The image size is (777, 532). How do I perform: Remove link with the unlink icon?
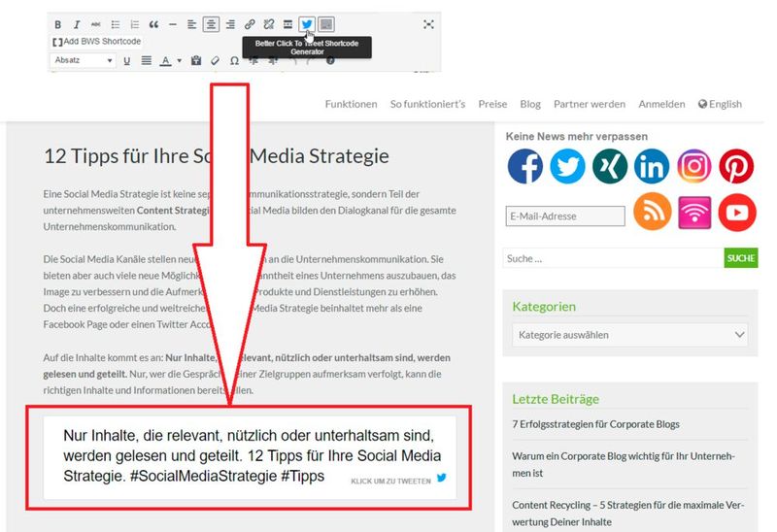click(269, 24)
